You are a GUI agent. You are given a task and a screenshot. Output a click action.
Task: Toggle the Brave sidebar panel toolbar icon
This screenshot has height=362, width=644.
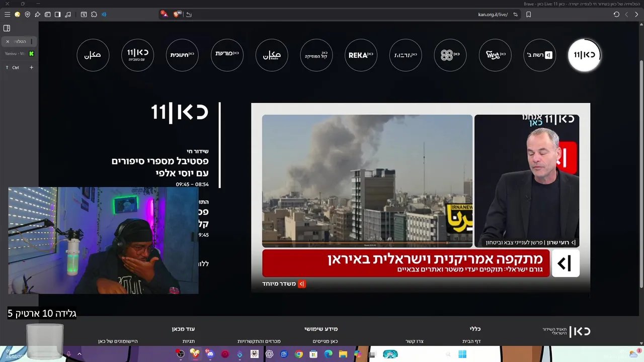click(x=58, y=15)
